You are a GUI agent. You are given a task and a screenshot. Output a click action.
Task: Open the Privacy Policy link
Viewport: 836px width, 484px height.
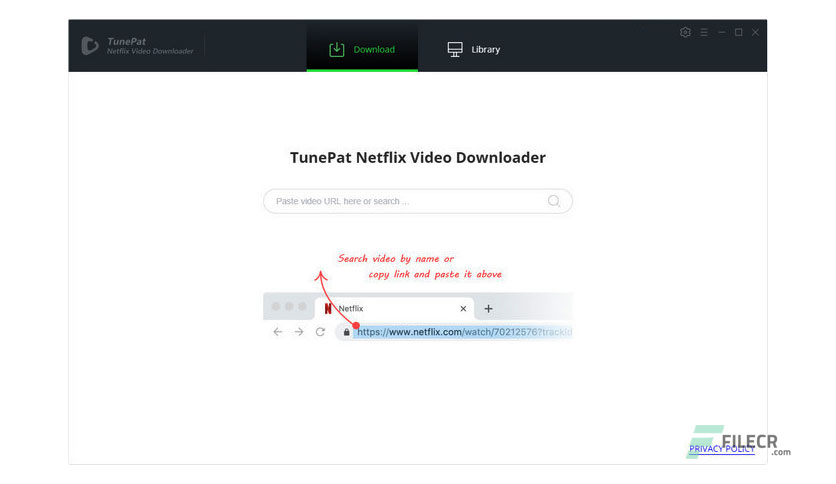click(722, 449)
